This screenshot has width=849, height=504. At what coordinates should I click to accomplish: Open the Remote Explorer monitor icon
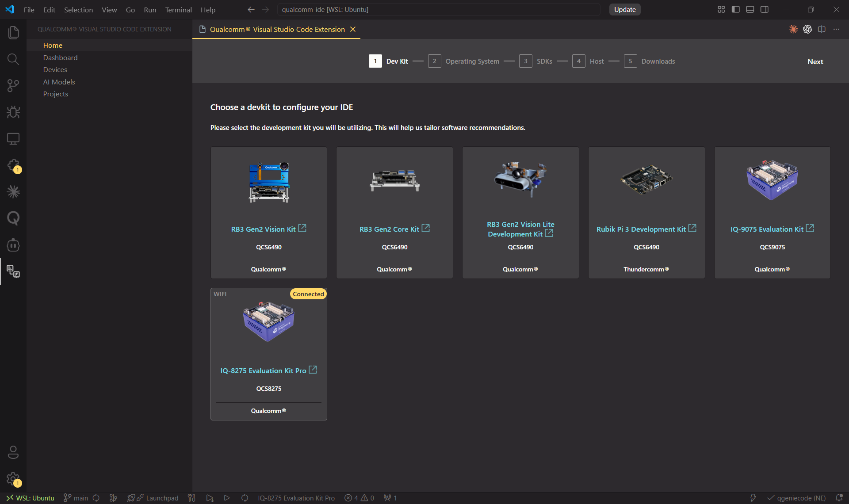point(13,138)
